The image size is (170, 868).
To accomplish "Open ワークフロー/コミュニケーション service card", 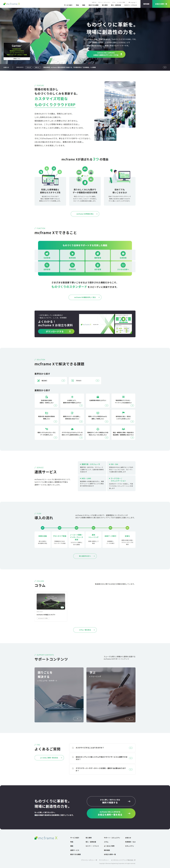I will (x=121, y=483).
